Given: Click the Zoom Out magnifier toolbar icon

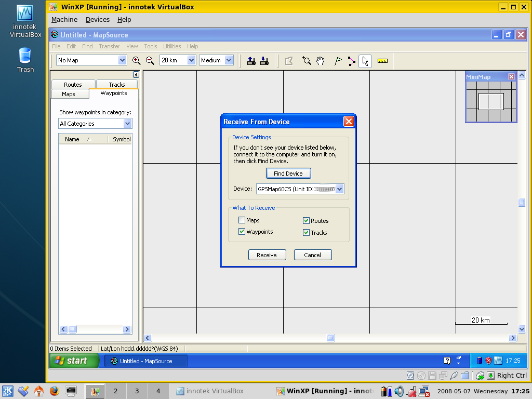Looking at the screenshot, I should click(x=150, y=61).
